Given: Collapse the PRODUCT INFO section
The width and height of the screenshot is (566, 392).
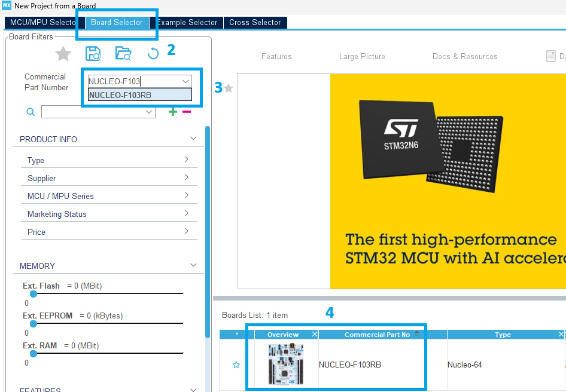Looking at the screenshot, I should click(193, 138).
